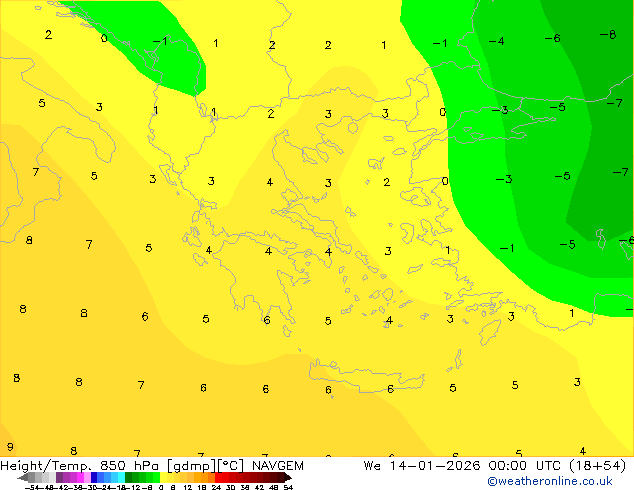Click the 54 label under the color scale

point(288,487)
